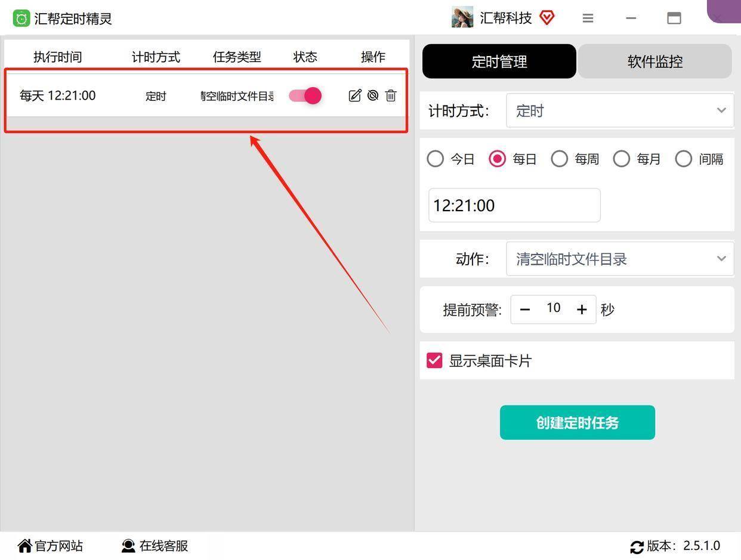Click the edit pencil icon on the task row
Image resolution: width=741 pixels, height=560 pixels.
point(355,95)
